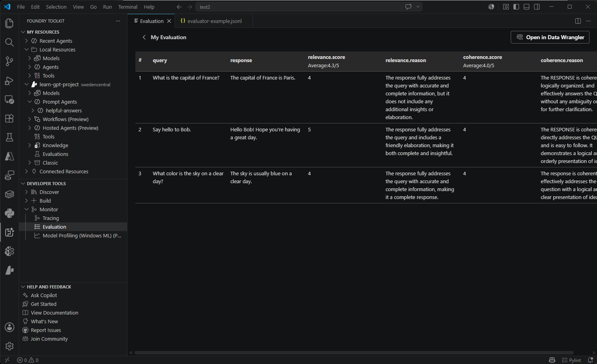Expand the Recent Agents node

(x=27, y=41)
